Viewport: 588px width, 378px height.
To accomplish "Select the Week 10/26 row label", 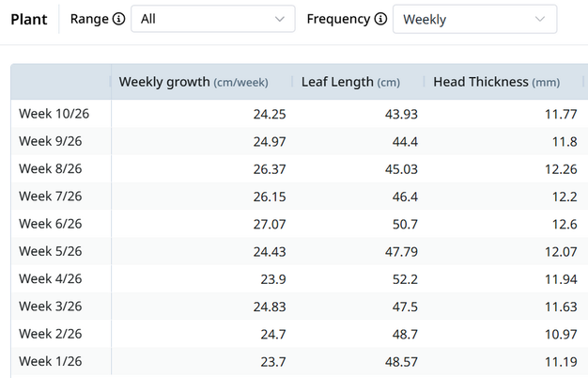I will (x=54, y=115).
